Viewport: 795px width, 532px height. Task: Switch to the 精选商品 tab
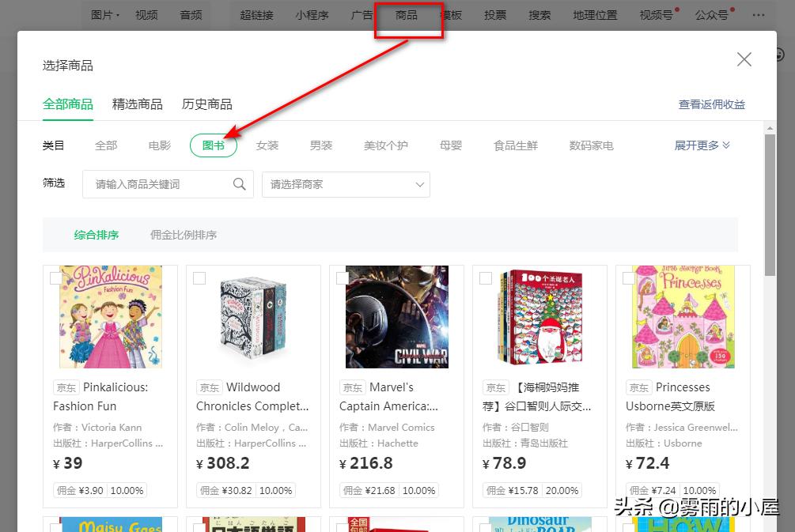(138, 104)
